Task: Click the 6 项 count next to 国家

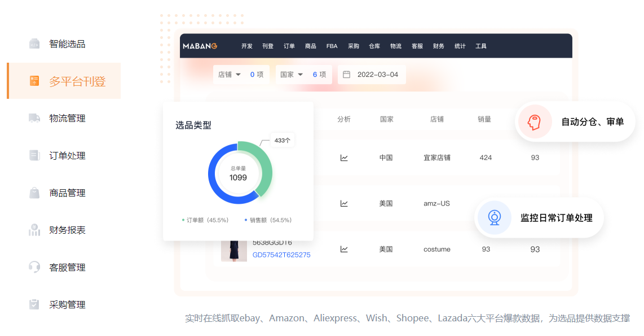Action: (319, 75)
